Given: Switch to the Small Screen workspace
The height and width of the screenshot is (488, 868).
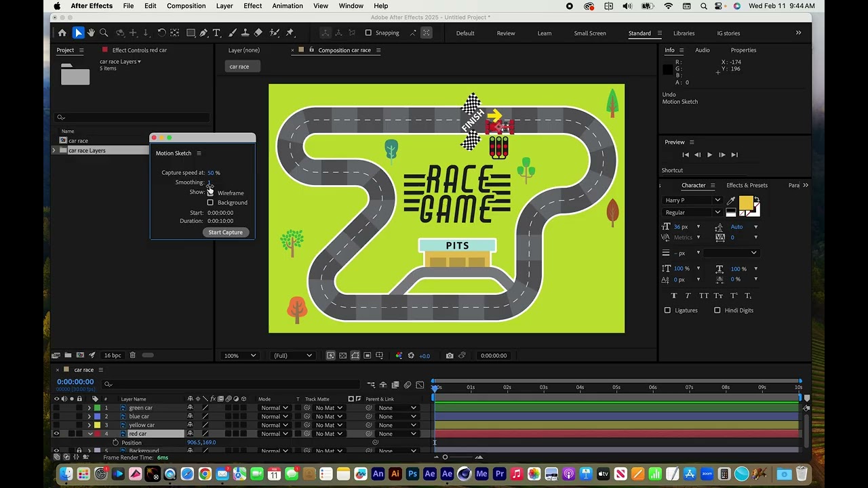Looking at the screenshot, I should coord(590,33).
